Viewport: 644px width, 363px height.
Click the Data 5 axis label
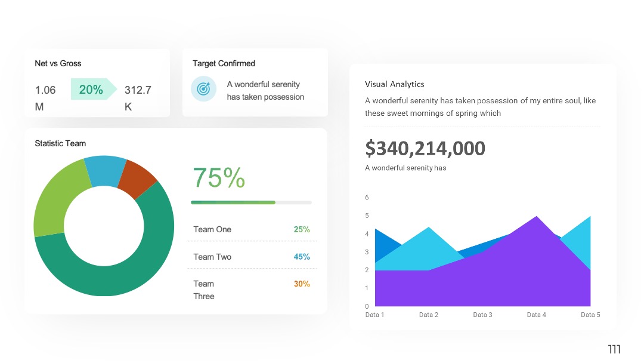(x=590, y=315)
